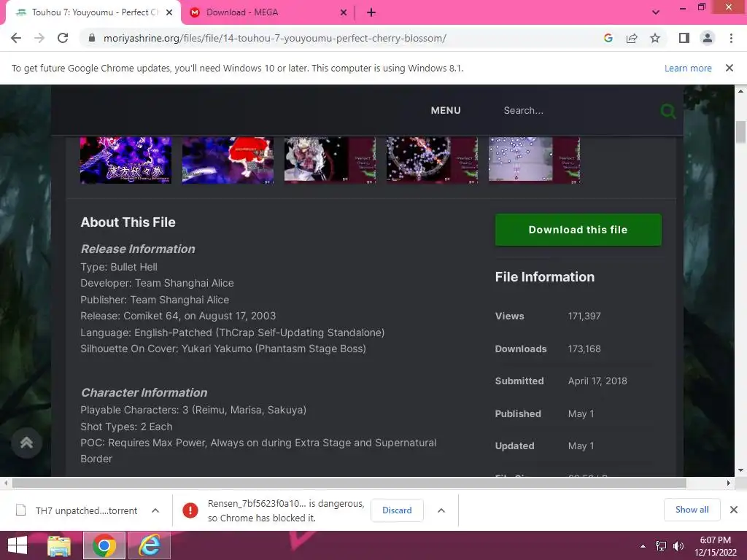The image size is (747, 560).
Task: Open Chrome's three-dot menu
Action: [731, 38]
